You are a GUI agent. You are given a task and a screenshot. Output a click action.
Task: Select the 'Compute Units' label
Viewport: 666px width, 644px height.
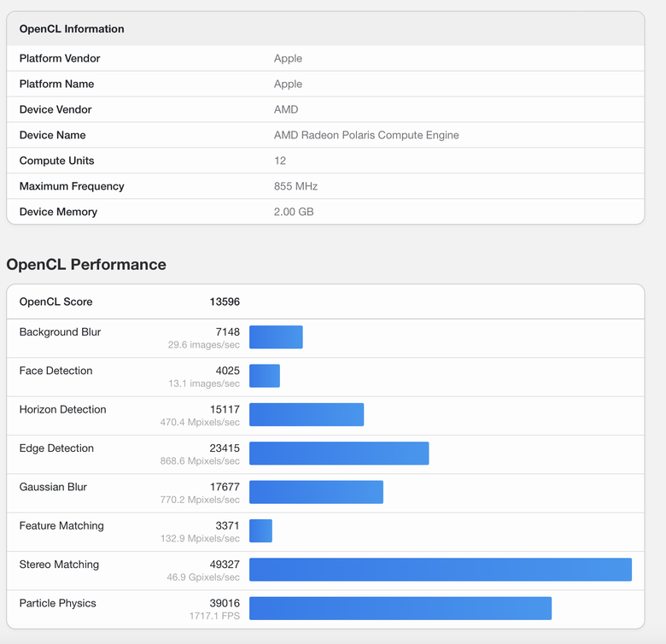point(57,161)
